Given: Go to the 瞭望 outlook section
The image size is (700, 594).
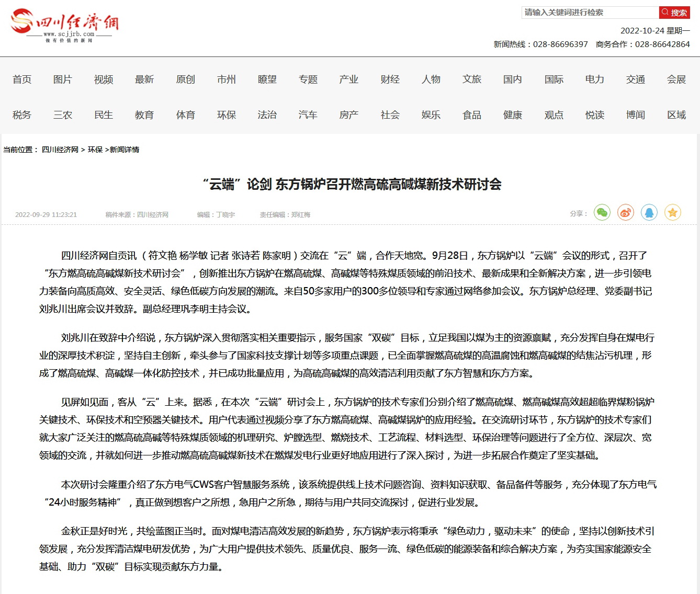Looking at the screenshot, I should point(267,79).
